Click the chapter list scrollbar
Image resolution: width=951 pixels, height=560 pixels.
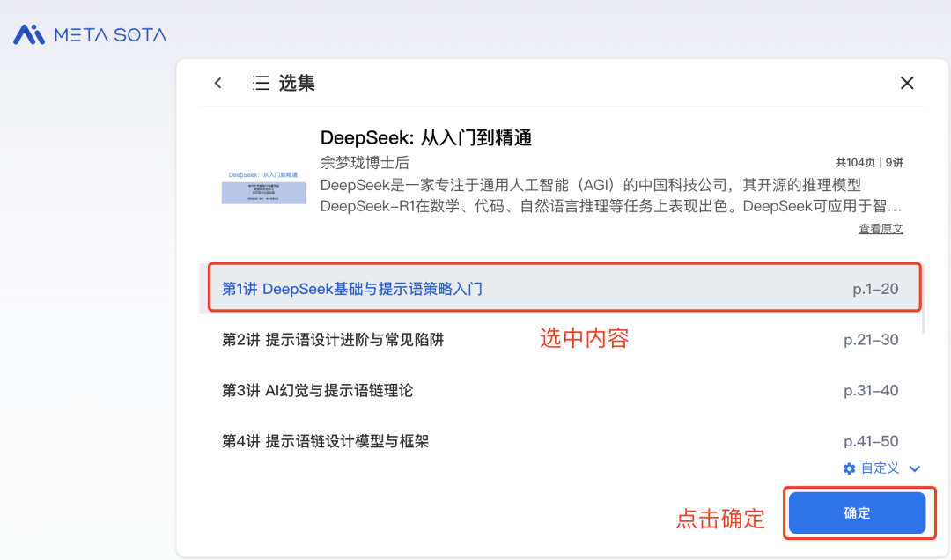click(923, 298)
